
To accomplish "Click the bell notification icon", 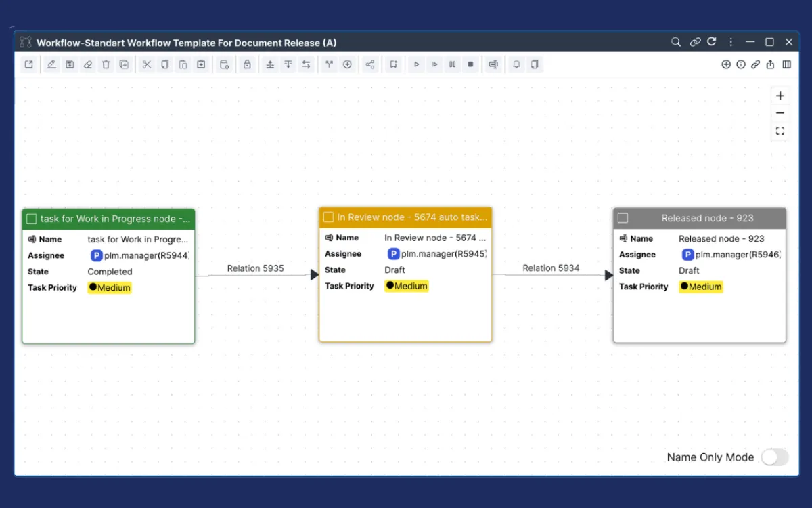I will [x=516, y=64].
